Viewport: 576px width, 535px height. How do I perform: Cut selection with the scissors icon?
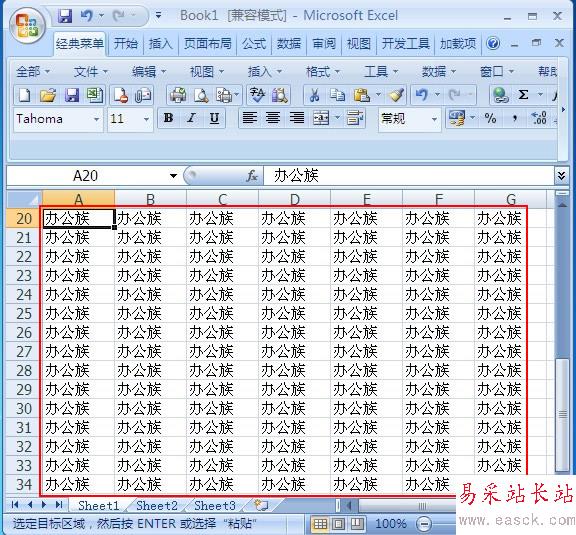pyautogui.click(x=314, y=96)
